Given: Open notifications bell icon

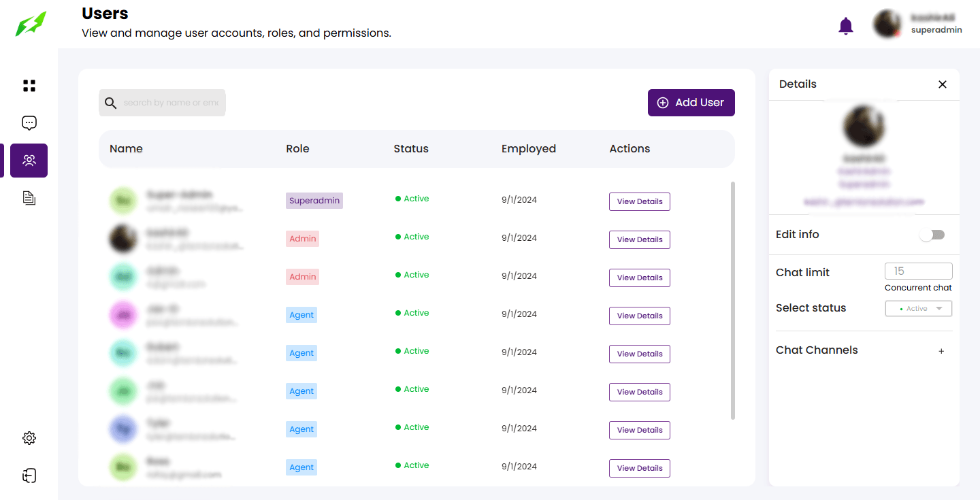Looking at the screenshot, I should tap(845, 26).
